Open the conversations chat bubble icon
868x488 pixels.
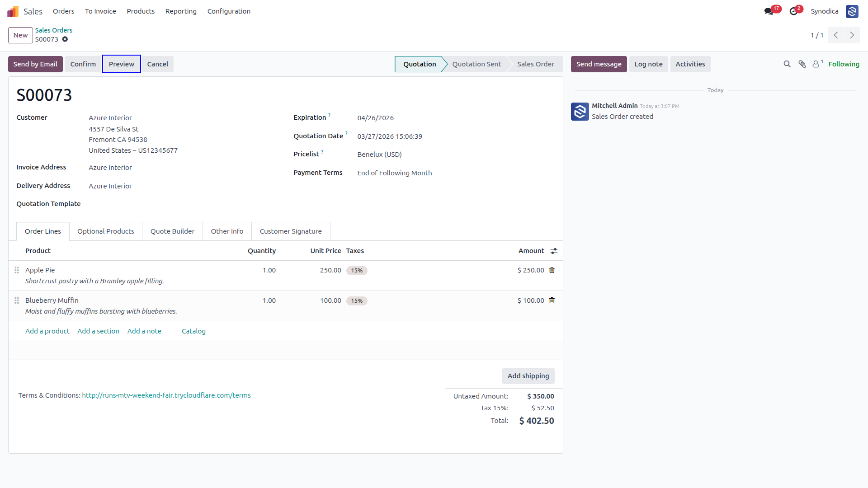[769, 11]
